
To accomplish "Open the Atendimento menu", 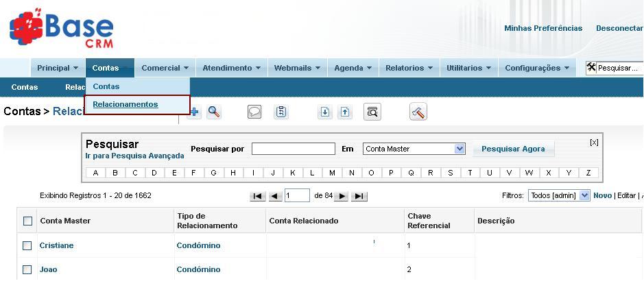I will (x=231, y=68).
